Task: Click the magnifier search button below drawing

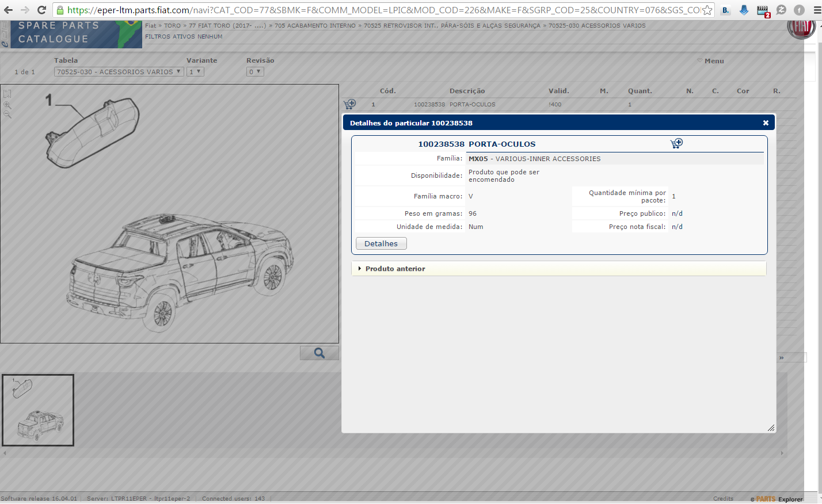Action: point(319,353)
